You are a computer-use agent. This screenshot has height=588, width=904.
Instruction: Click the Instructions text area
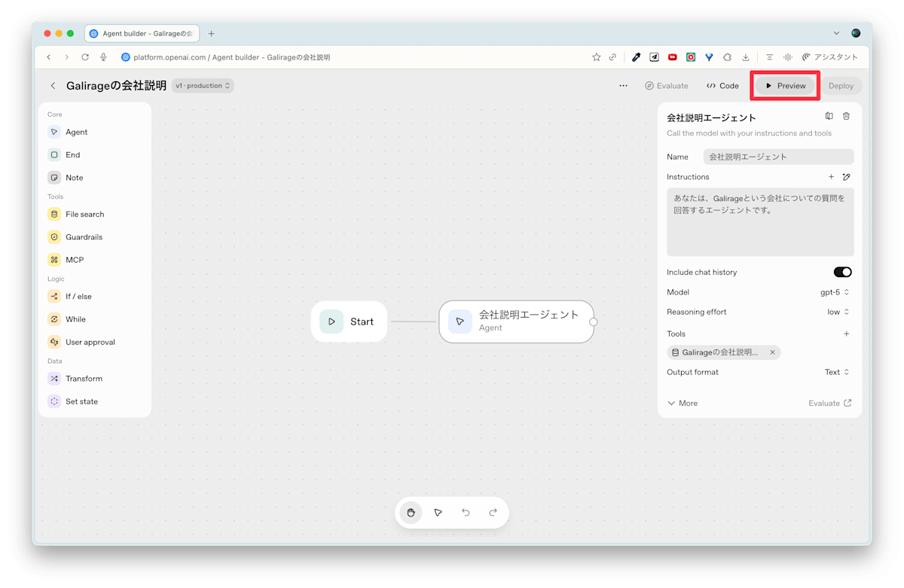(760, 222)
